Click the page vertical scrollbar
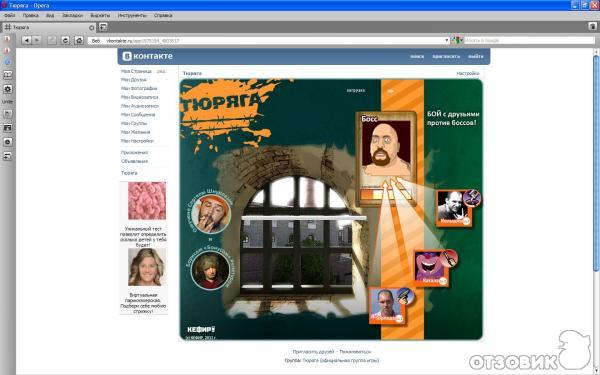Screen dimensions: 600x375 coord(596,164)
